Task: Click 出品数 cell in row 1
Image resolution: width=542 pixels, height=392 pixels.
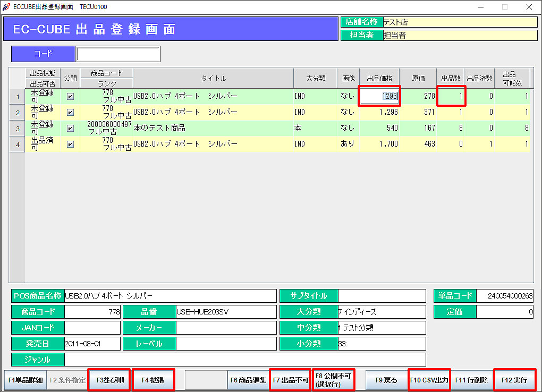Action: [451, 97]
